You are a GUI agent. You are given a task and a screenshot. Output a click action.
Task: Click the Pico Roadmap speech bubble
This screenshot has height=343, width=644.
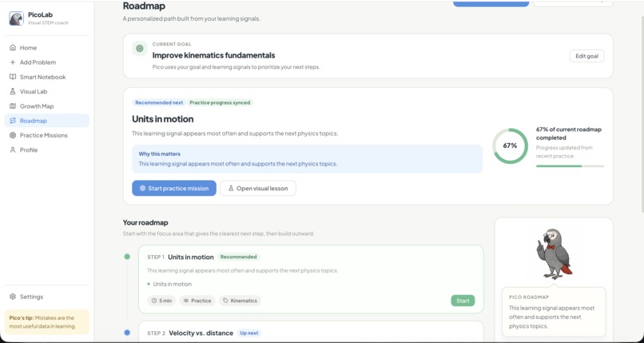[x=553, y=312]
